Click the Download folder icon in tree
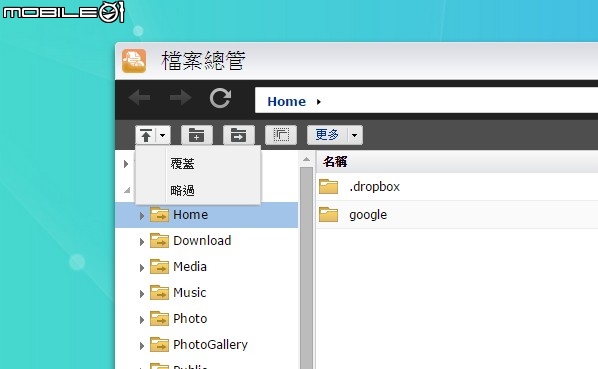Screen dimensions: 598x369 click(x=159, y=241)
